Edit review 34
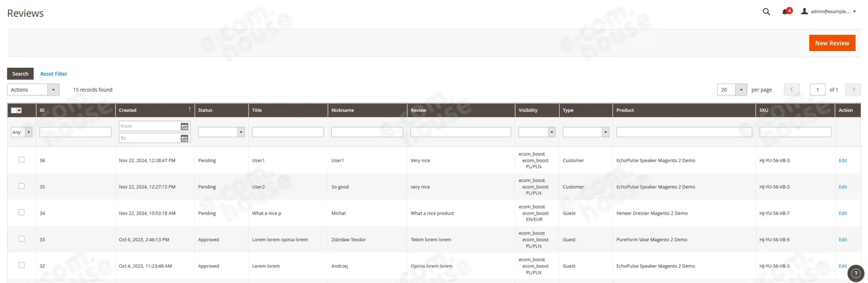The image size is (868, 283). click(843, 213)
